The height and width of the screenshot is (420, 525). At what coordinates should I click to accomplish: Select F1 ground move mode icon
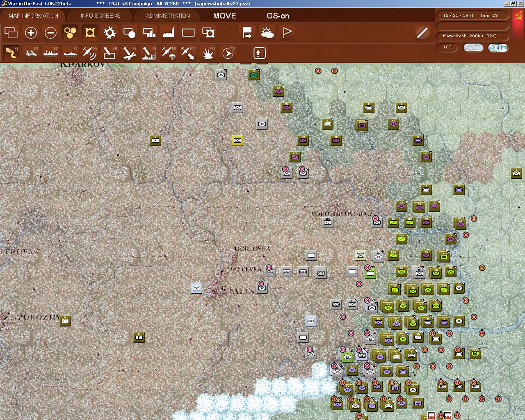pos(11,53)
